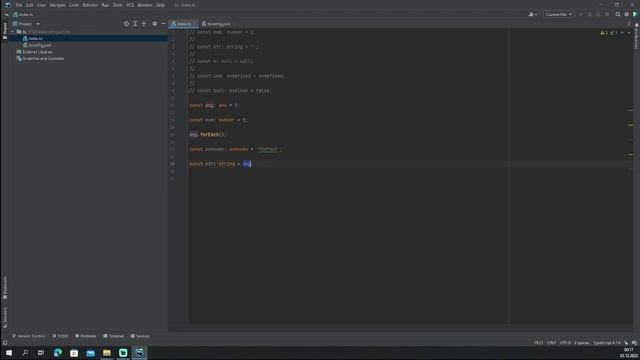Open the Tools menu

pyautogui.click(x=118, y=5)
